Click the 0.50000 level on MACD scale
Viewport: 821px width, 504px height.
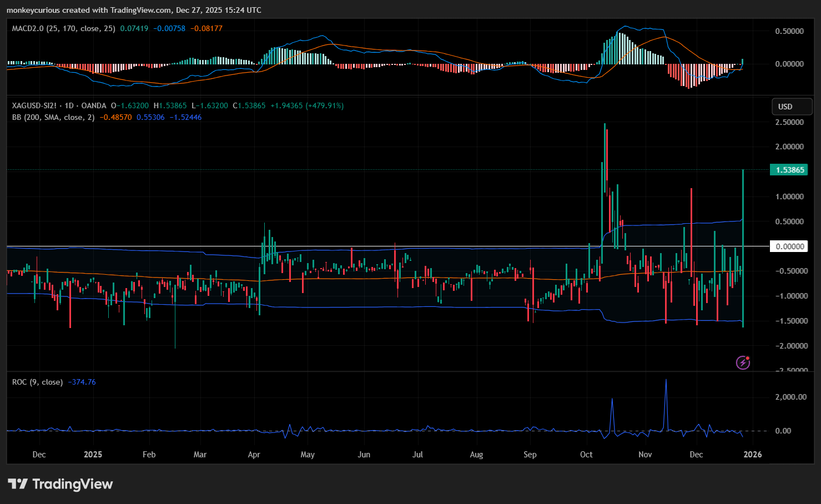[x=789, y=31]
